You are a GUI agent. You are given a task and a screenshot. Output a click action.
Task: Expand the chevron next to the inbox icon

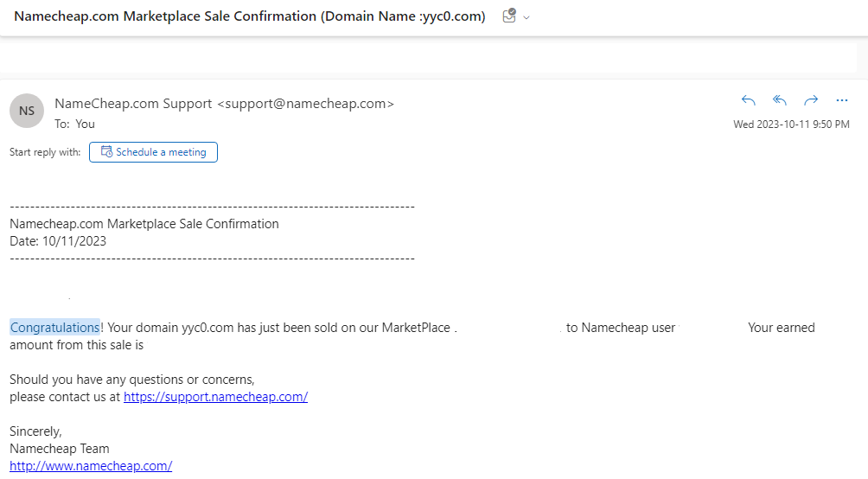pyautogui.click(x=527, y=17)
